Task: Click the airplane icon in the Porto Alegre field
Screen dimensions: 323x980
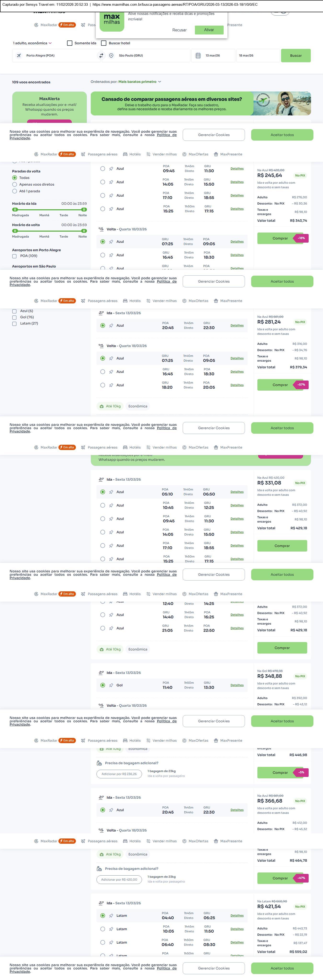Action: pos(19,56)
